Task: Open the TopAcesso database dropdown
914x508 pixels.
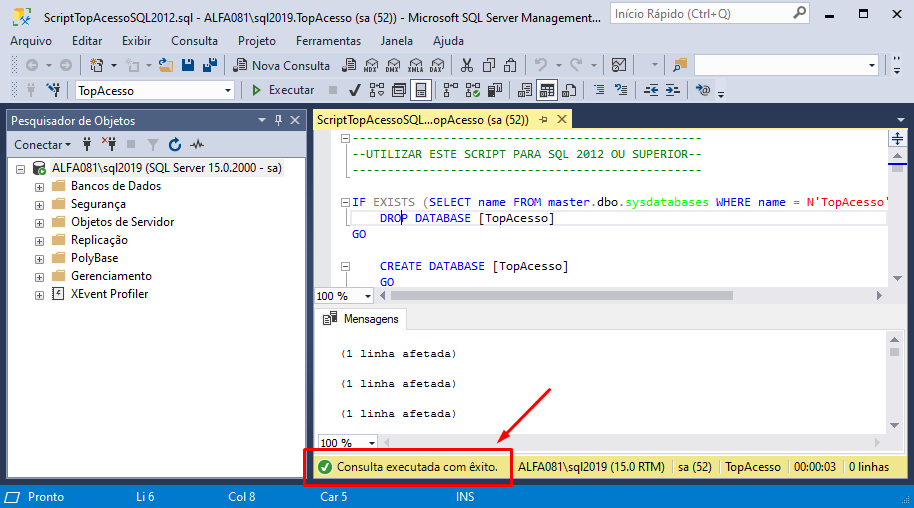Action: click(x=228, y=90)
